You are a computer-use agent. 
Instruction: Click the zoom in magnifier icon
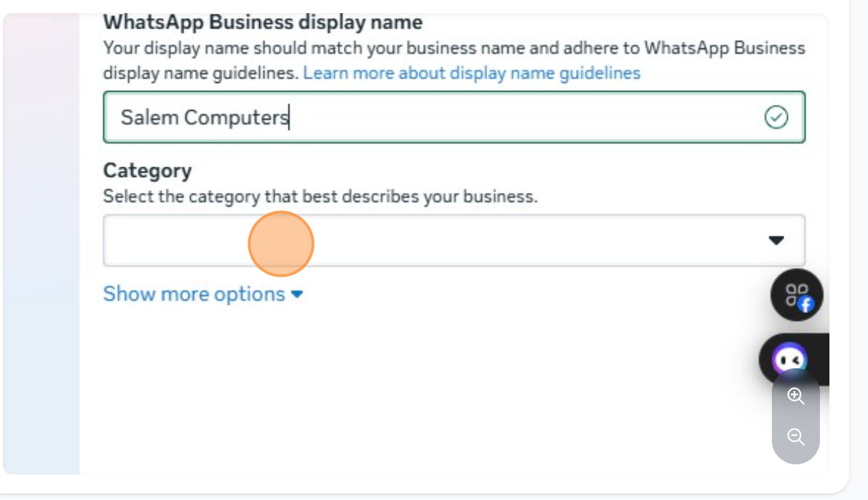[x=796, y=397]
